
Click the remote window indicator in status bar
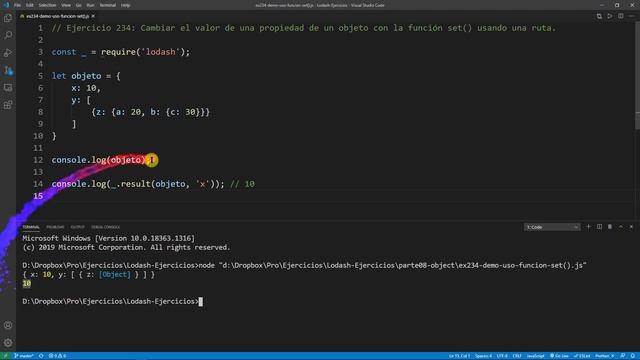(6, 356)
